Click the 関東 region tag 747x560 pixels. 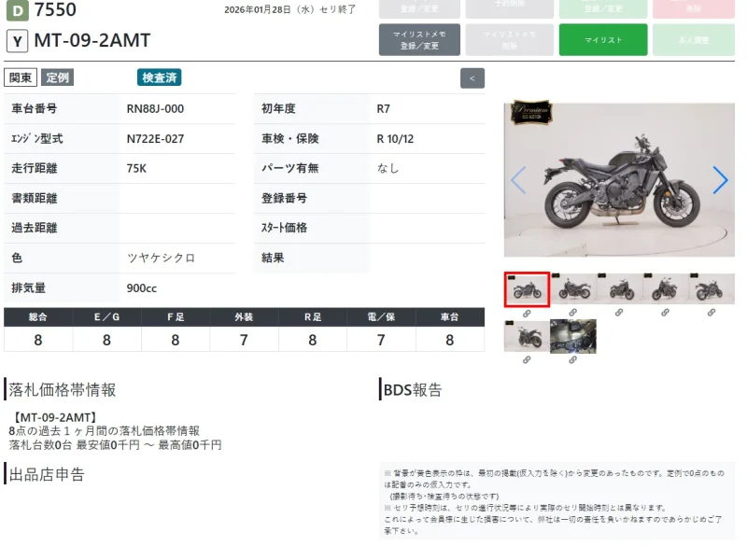click(21, 77)
